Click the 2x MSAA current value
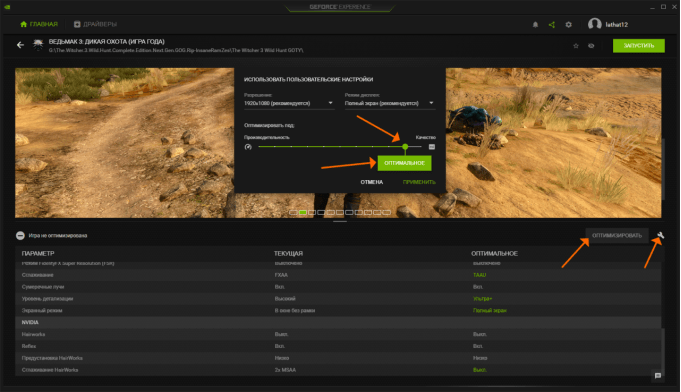 pyautogui.click(x=285, y=370)
